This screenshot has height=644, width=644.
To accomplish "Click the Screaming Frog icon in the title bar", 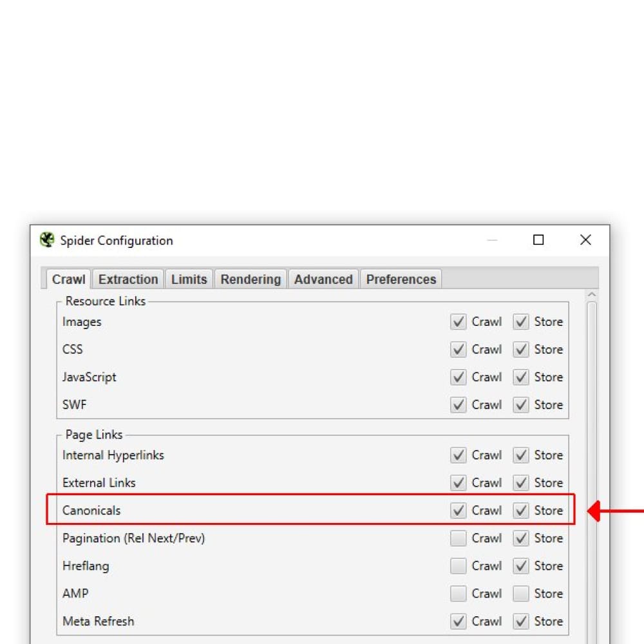I will coord(46,240).
